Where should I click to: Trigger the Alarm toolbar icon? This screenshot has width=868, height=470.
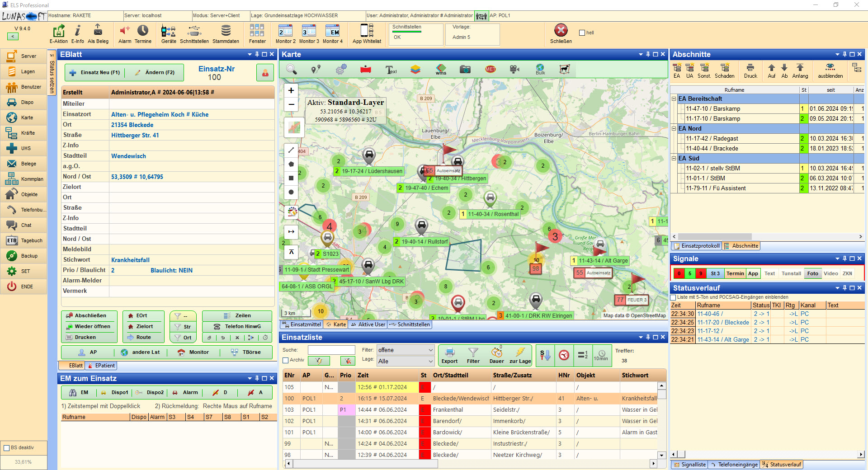[x=125, y=34]
